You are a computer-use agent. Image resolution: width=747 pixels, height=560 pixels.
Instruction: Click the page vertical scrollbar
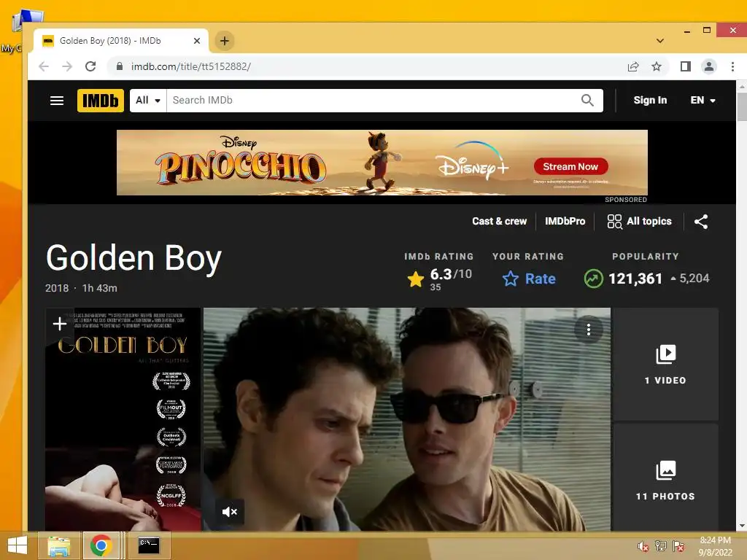pos(741,107)
